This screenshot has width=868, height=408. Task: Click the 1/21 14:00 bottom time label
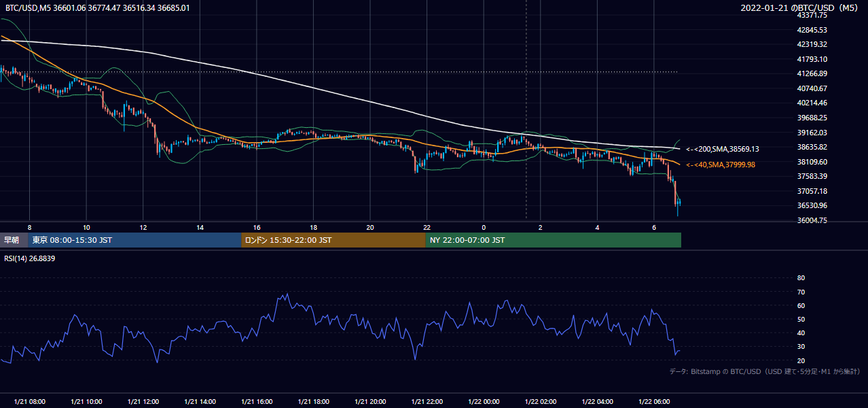coord(200,402)
